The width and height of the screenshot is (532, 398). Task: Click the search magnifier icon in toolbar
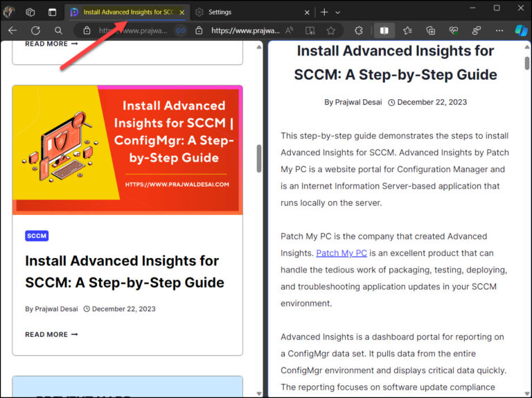(58, 31)
